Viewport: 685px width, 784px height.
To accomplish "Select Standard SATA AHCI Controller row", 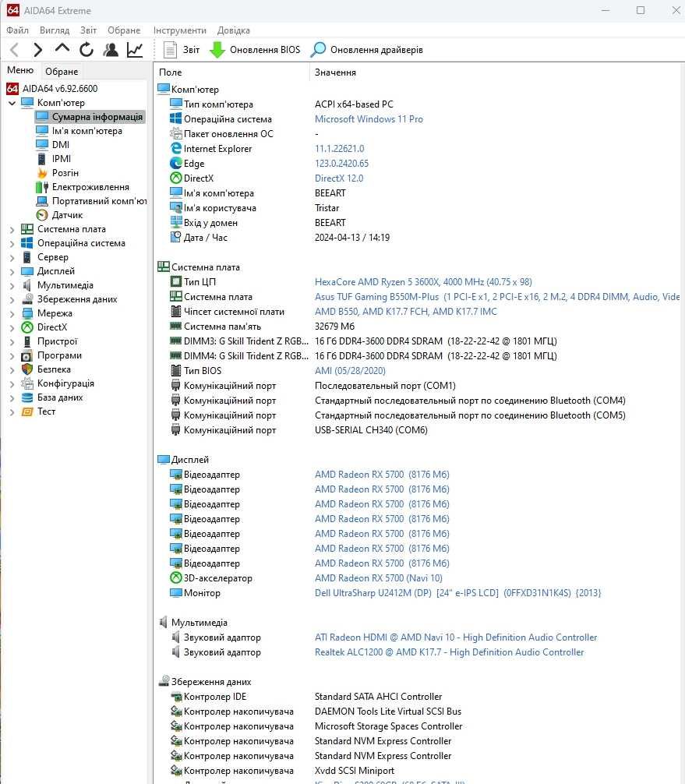I will (x=419, y=697).
